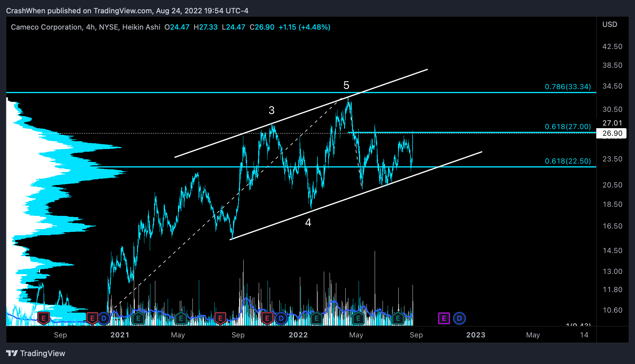Click the dividend D marker beside magenta E

point(459,318)
